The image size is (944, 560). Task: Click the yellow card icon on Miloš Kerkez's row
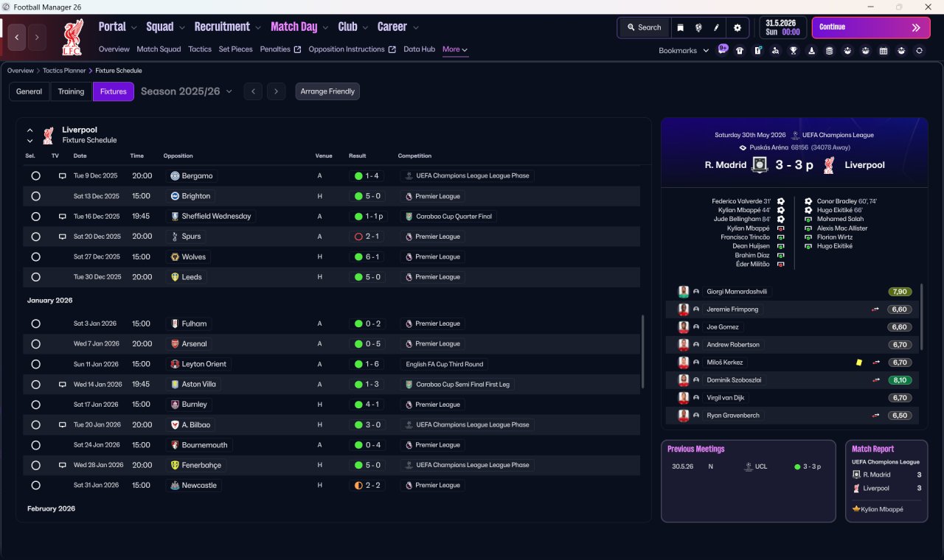pyautogui.click(x=859, y=363)
